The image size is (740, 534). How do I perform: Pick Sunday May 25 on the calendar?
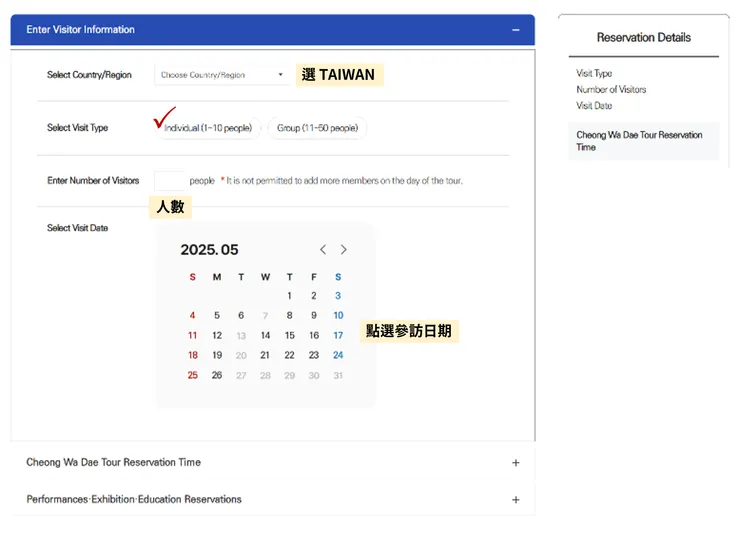[193, 375]
